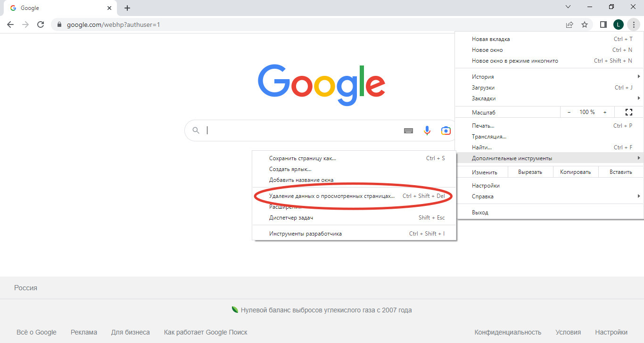Open Условия footer link
The image size is (644, 343).
click(x=568, y=332)
